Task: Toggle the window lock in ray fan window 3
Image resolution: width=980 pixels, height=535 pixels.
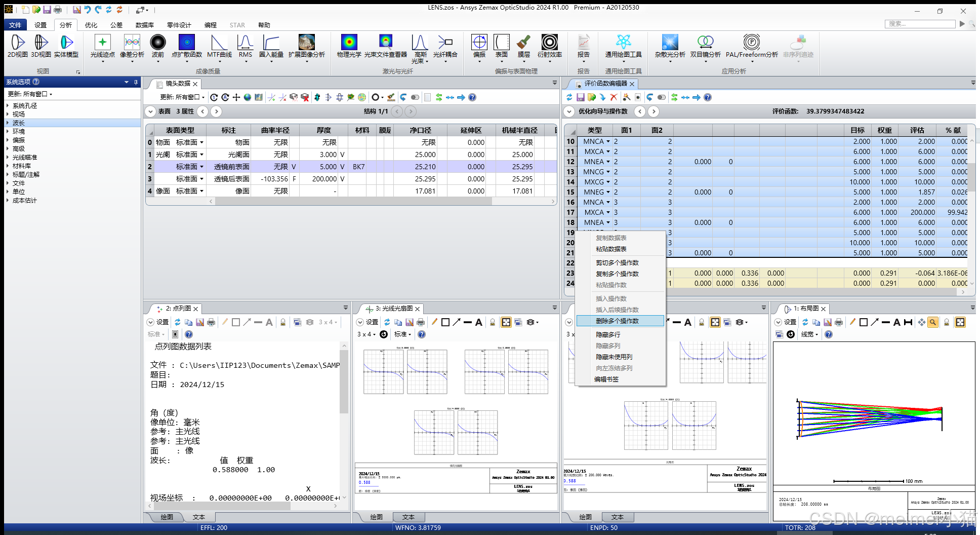Action: point(493,322)
